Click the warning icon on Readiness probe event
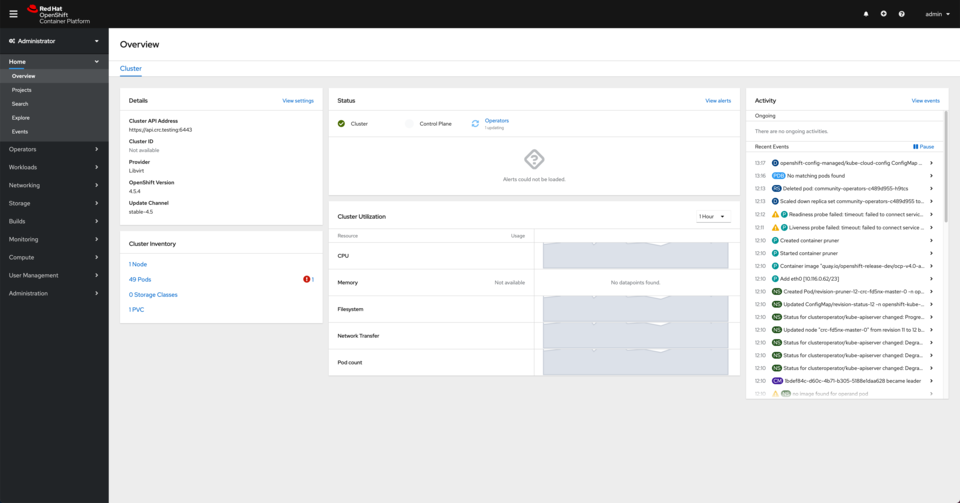This screenshot has width=960, height=503. click(775, 215)
